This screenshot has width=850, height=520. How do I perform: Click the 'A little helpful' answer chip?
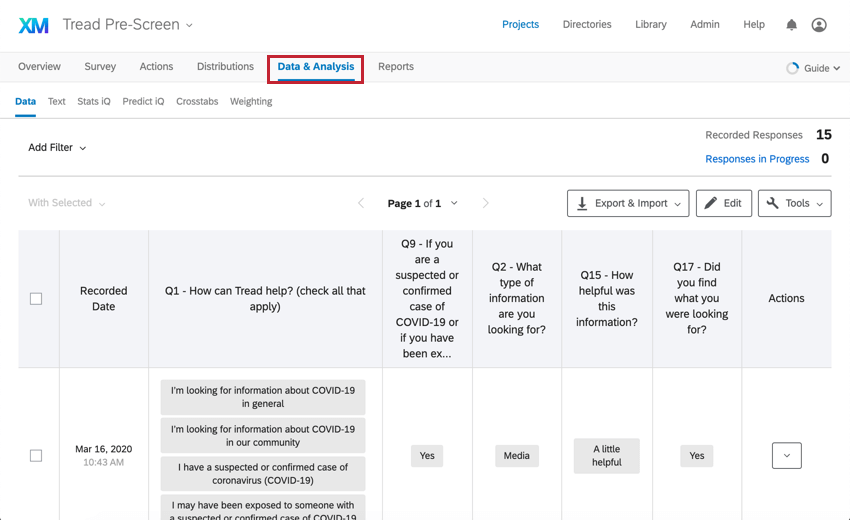pos(607,455)
